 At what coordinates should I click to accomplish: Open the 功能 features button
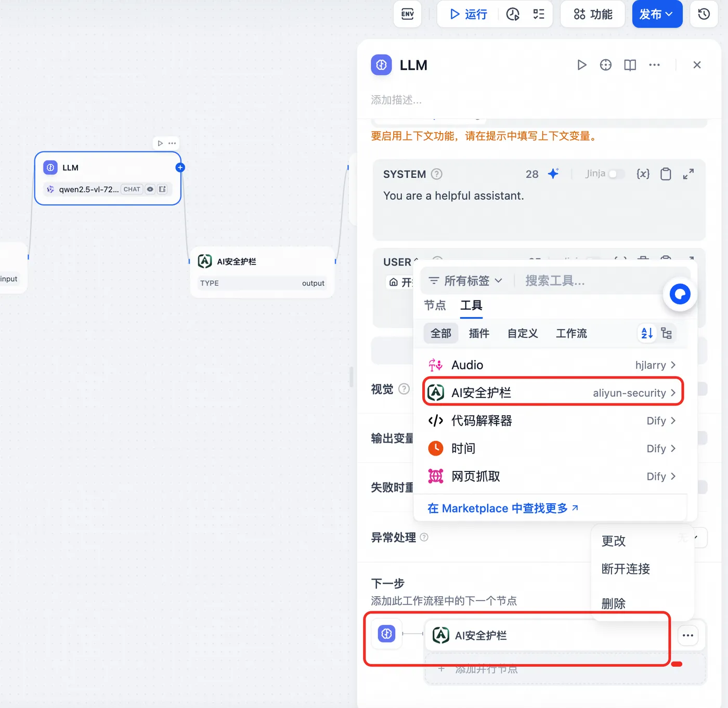coord(593,14)
